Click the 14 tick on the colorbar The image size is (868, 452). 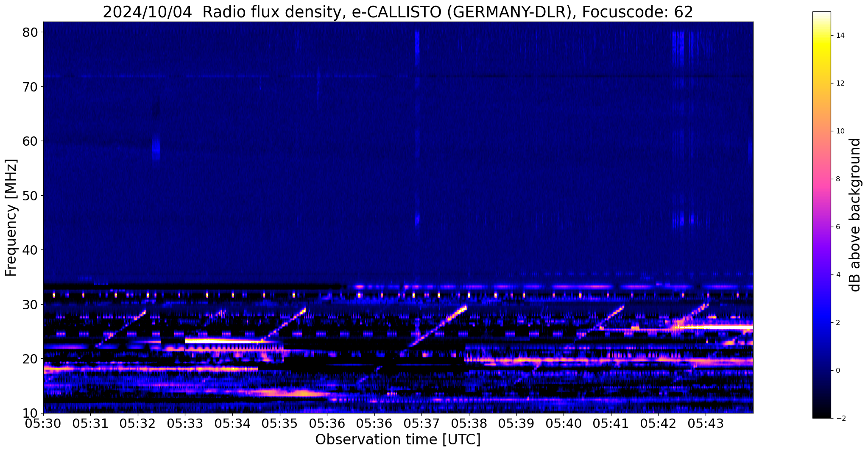tap(840, 36)
